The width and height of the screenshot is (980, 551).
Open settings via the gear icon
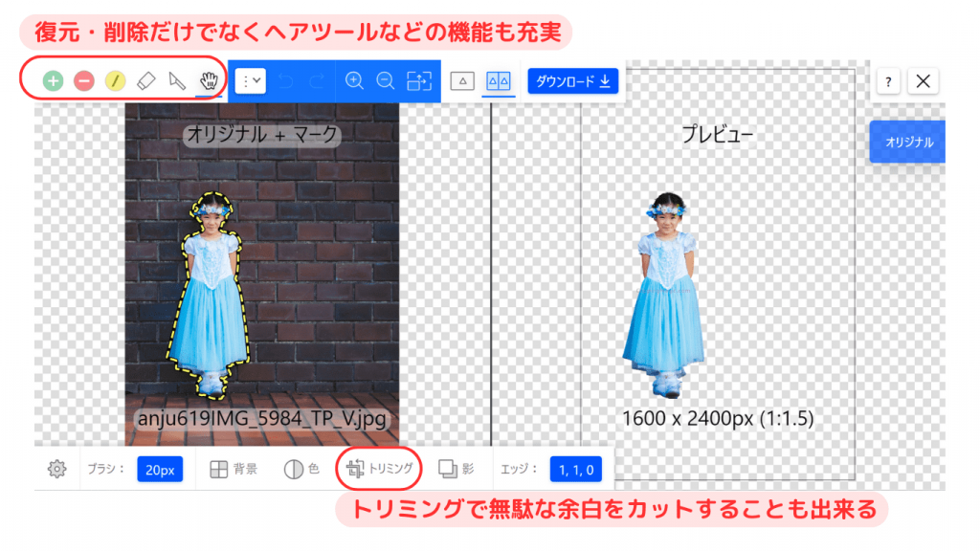click(x=56, y=469)
